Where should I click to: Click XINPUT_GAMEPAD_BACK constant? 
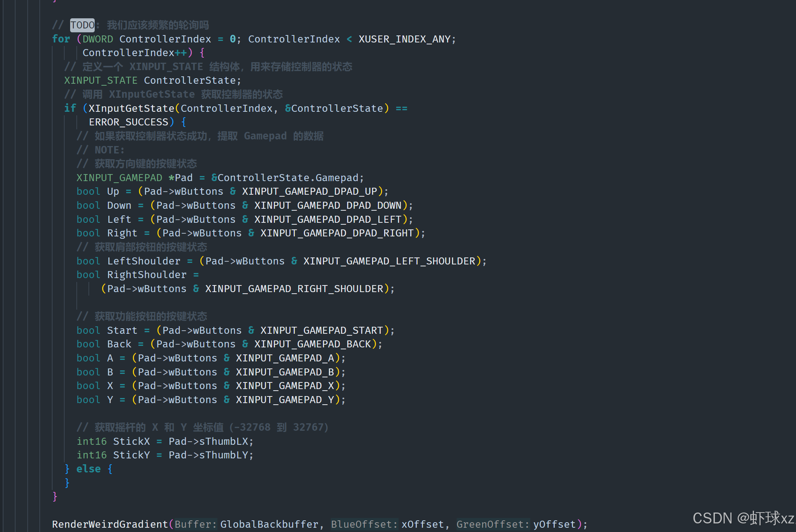point(312,344)
